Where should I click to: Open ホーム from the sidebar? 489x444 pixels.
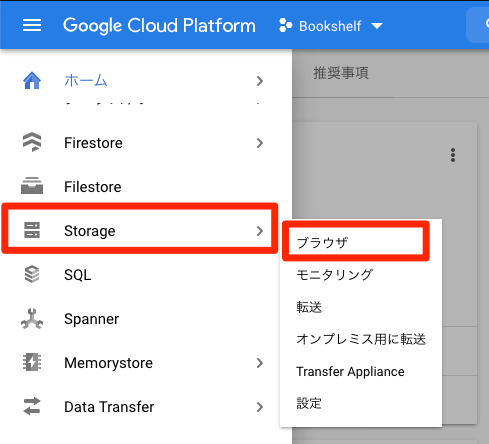point(146,81)
